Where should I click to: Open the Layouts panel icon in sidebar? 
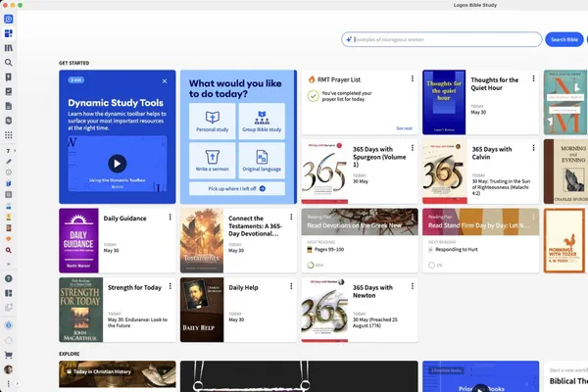(x=8, y=293)
